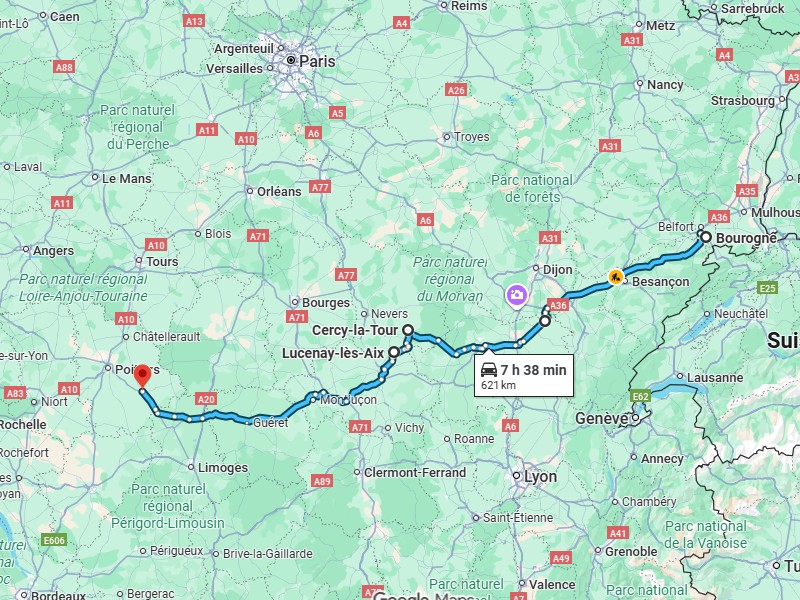Click the A20 highway shield on route

(206, 399)
